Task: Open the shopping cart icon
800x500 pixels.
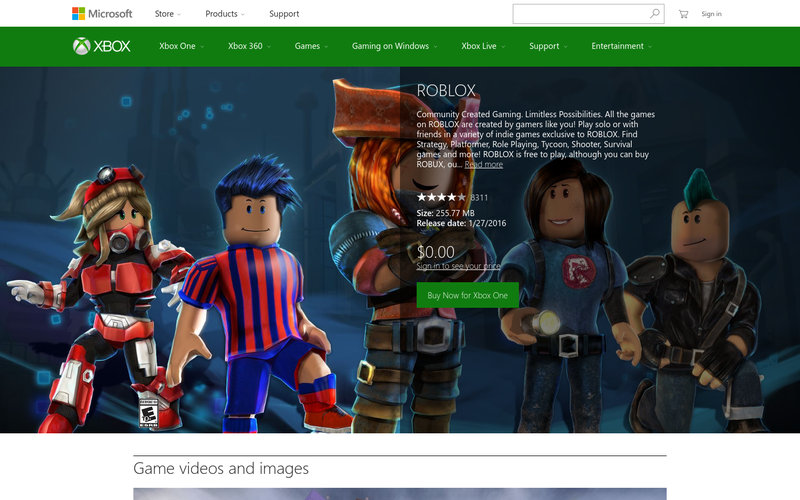Action: point(683,14)
